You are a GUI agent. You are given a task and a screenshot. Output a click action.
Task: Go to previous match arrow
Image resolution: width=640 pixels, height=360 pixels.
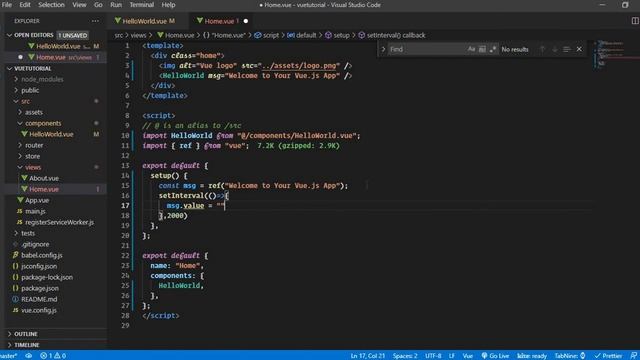point(542,49)
